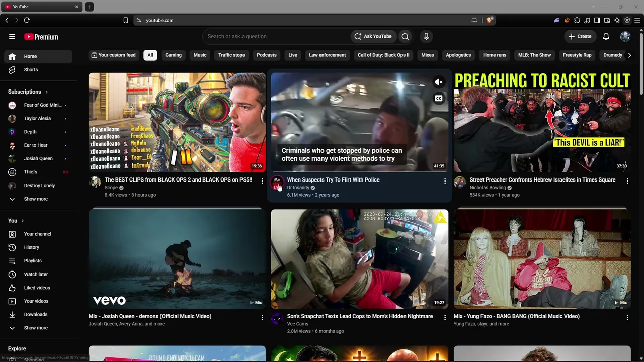Image resolution: width=644 pixels, height=362 pixels.
Task: Open options menu for Street Preacher video
Action: click(627, 180)
